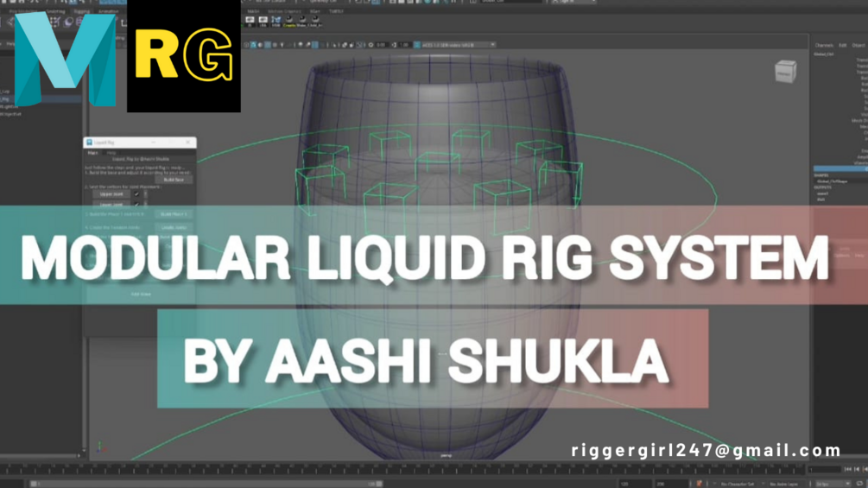
Task: Select the defaultObjectSet item in Outliner
Action: coord(11,114)
